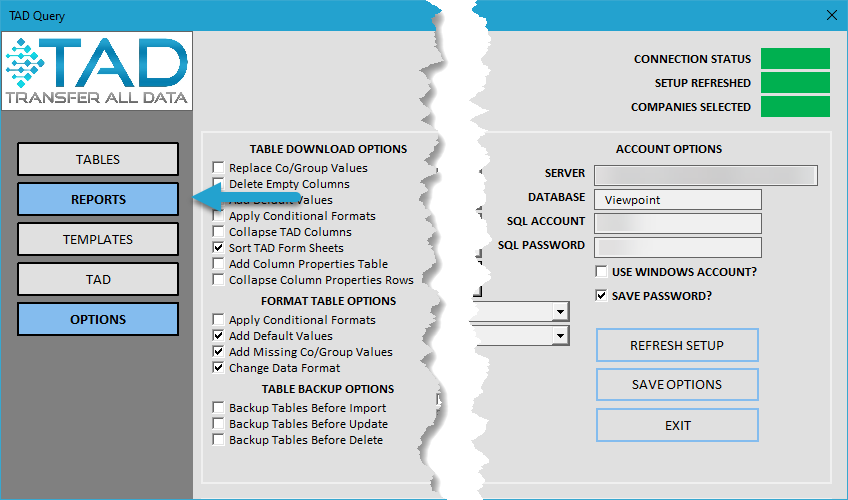Viewport: 848px width, 500px height.
Task: Click the SQL PASSWORD input field
Action: coord(678,248)
